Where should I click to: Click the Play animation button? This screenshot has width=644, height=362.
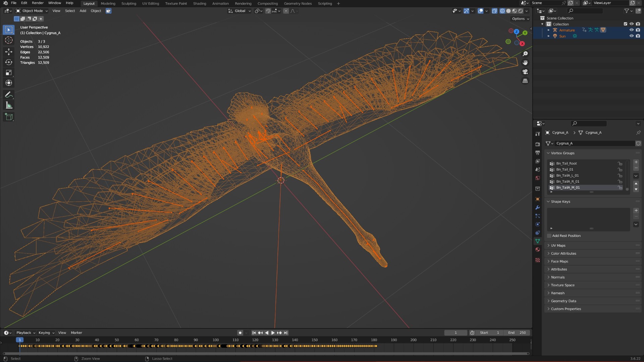pyautogui.click(x=273, y=333)
